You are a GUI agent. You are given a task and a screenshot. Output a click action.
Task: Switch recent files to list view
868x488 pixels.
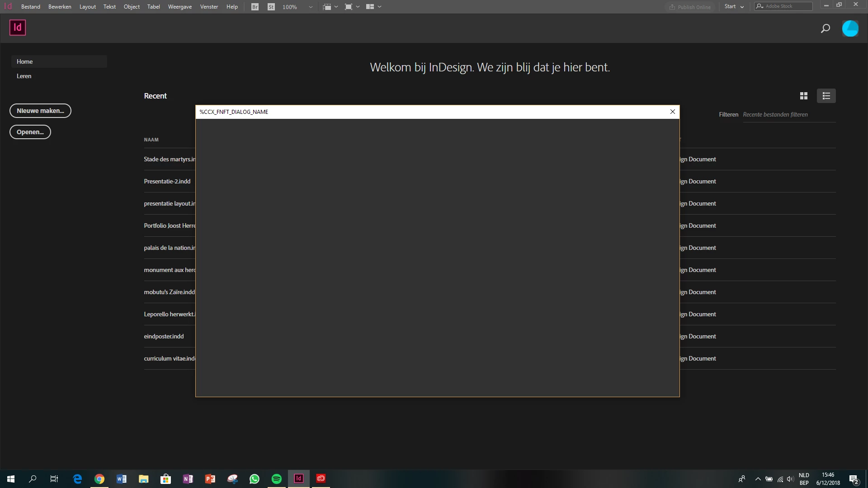pos(826,96)
